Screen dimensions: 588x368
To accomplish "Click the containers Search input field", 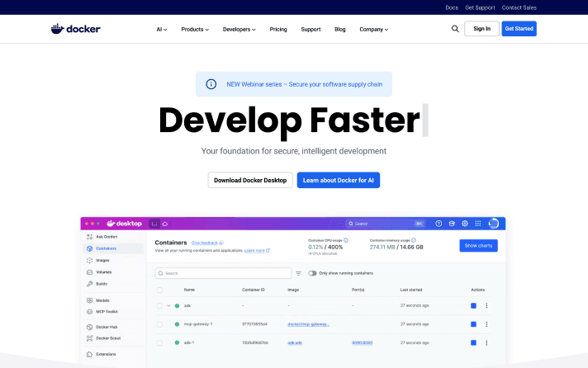I will (223, 273).
